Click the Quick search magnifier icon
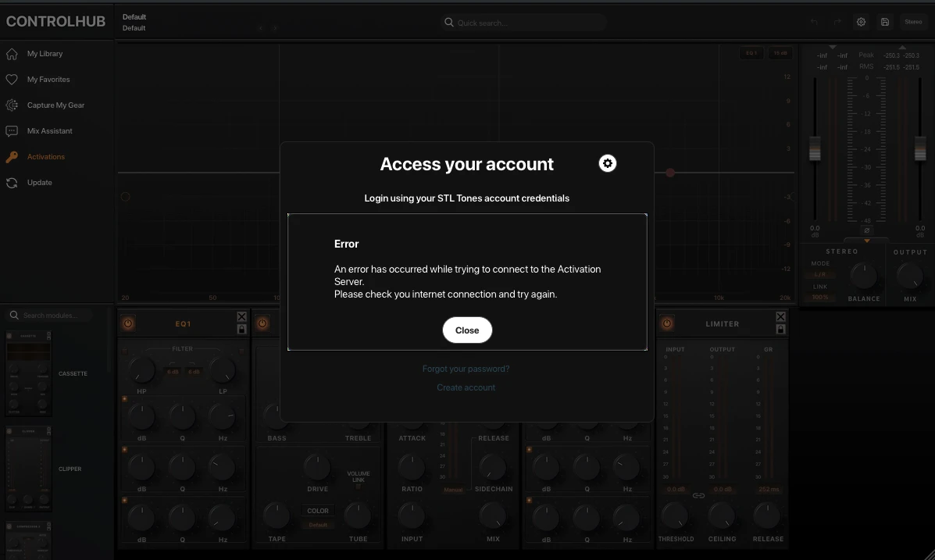 (x=448, y=23)
